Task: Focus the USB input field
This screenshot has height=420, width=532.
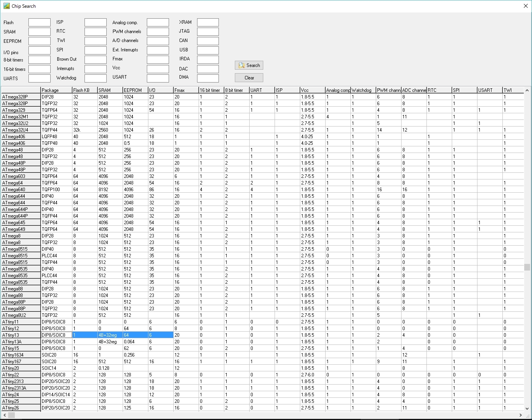Action: (x=208, y=51)
